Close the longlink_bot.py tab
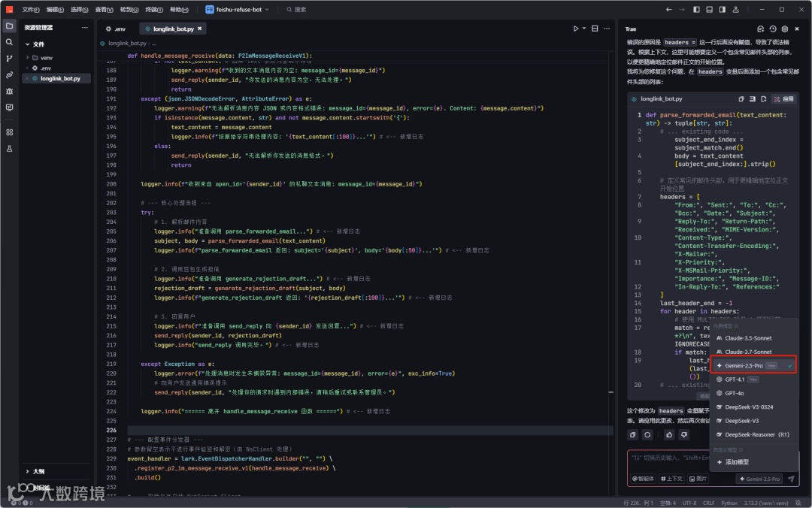The width and height of the screenshot is (812, 508). pos(199,29)
